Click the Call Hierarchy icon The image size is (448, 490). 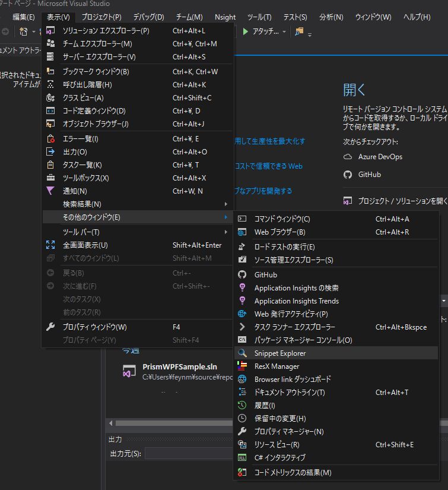coord(50,84)
